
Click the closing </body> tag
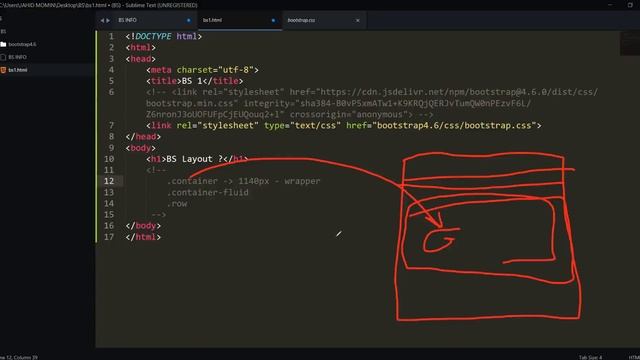coord(143,226)
